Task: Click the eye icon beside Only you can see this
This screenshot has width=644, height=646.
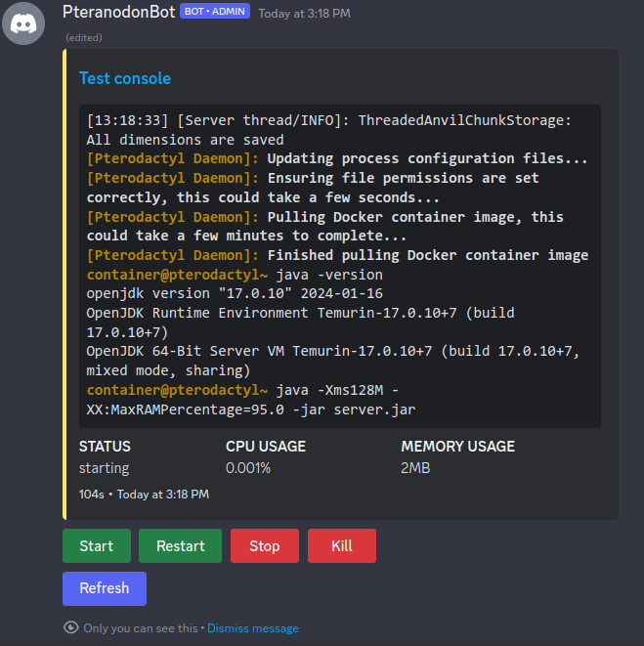Action: [x=71, y=627]
